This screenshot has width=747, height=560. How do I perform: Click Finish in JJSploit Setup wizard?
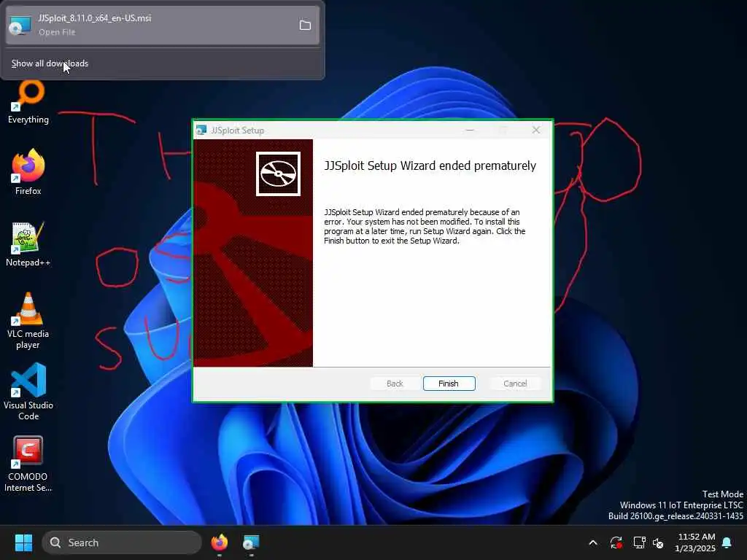click(449, 384)
